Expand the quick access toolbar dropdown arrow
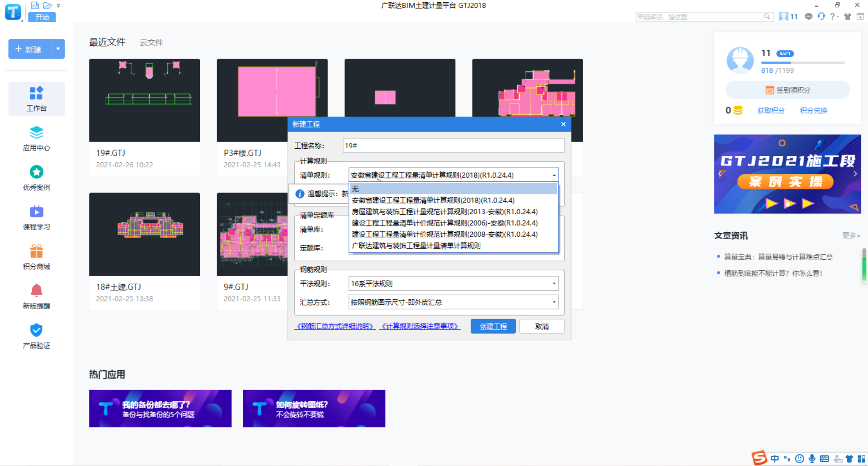This screenshot has height=466, width=868. (x=58, y=5)
